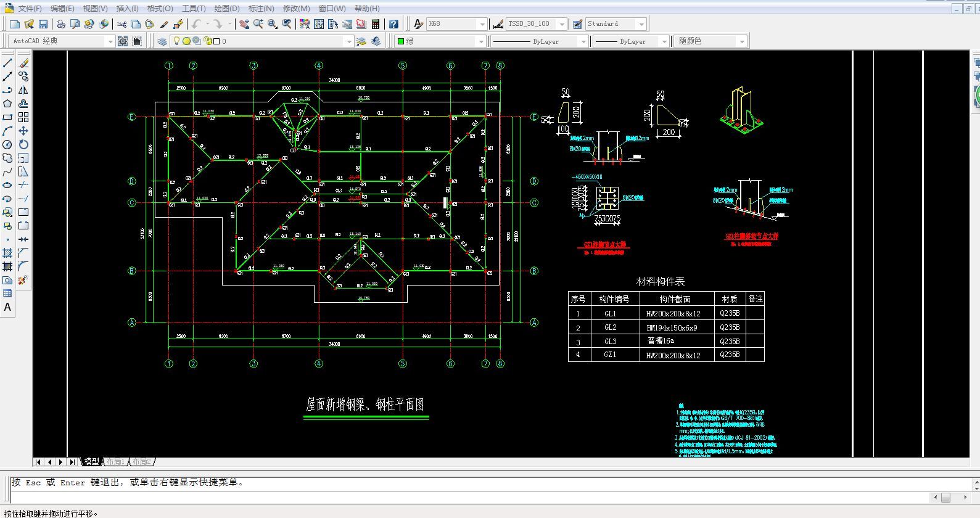Viewport: 980px width, 518px height.
Task: Select the Fillet tool
Action: 23,266
